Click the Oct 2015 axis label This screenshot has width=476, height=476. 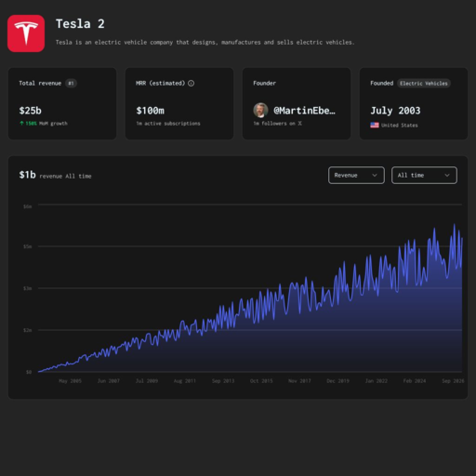(261, 381)
